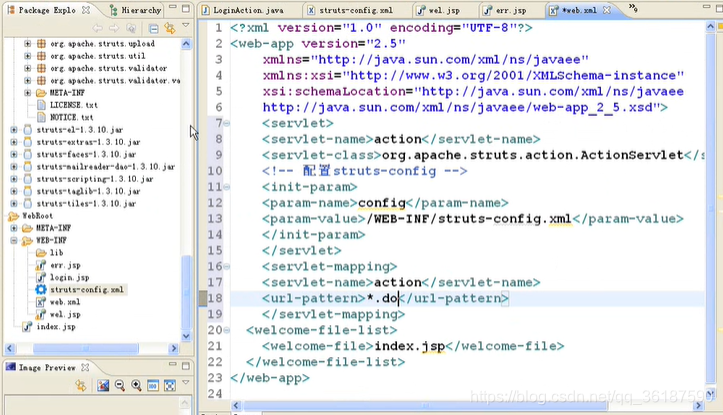Show hidden editor tabs overflow list
Screen dimensions: 723x415
pos(633,8)
